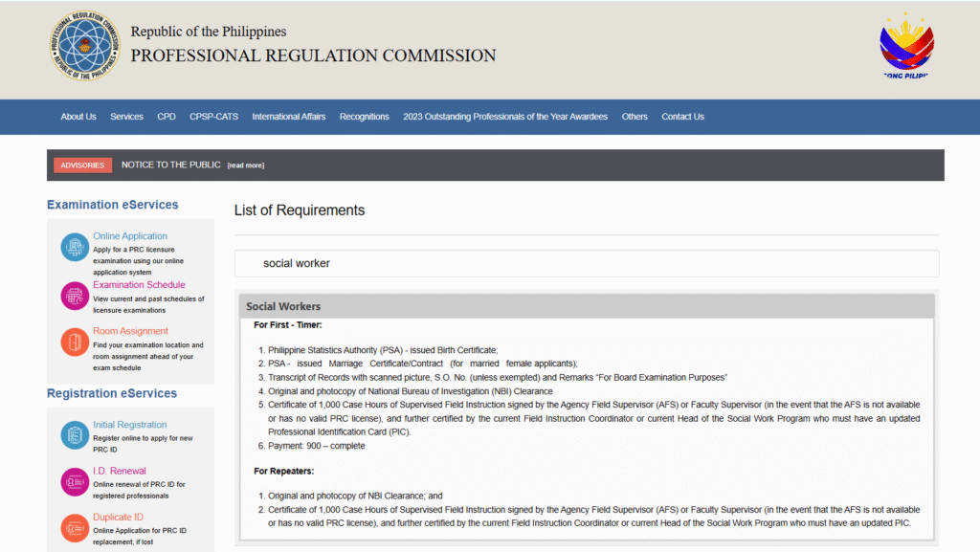Click the List of Requirements heading
Screen dimensions: 980x552
[300, 210]
